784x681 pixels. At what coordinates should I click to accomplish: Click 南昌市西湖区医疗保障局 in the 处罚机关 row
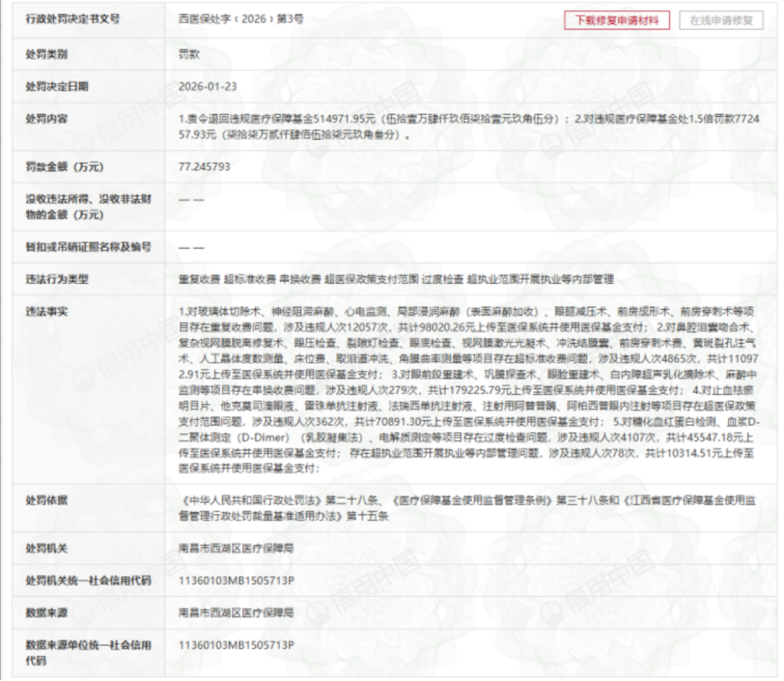(x=236, y=548)
